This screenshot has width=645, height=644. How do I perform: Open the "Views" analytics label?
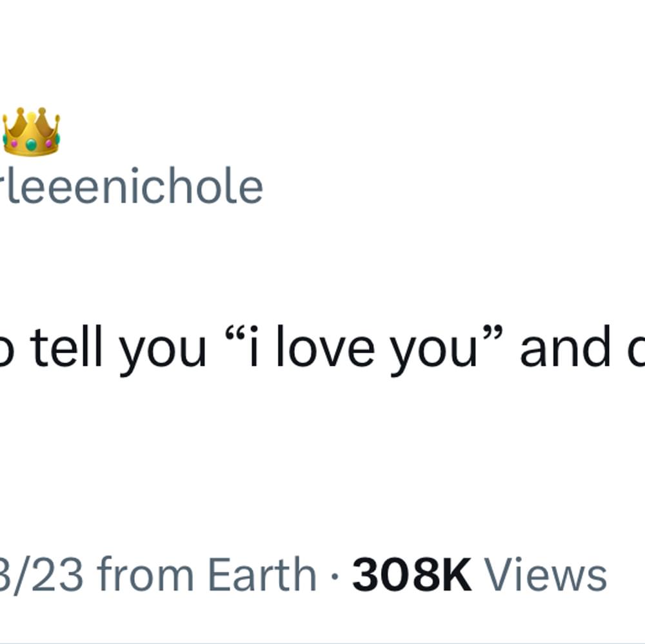(546, 575)
